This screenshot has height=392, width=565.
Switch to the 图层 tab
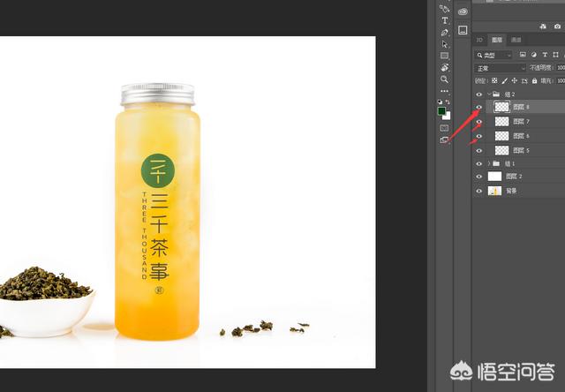pyautogui.click(x=497, y=40)
